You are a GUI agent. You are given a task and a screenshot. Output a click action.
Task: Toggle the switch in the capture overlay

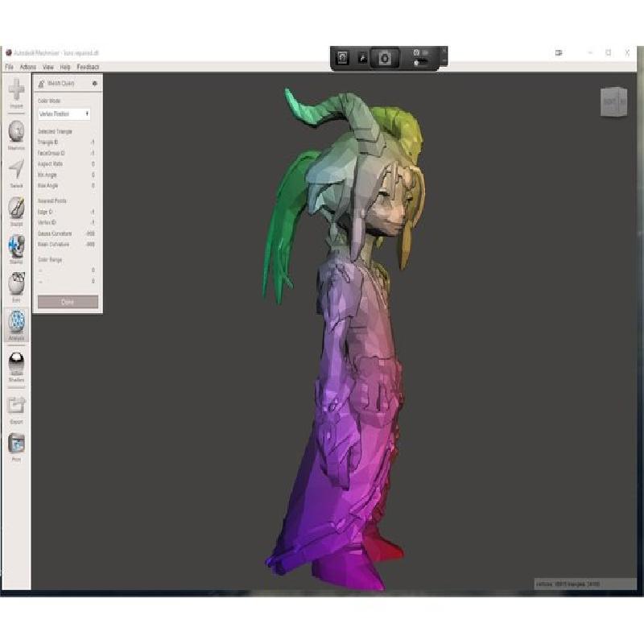point(420,63)
